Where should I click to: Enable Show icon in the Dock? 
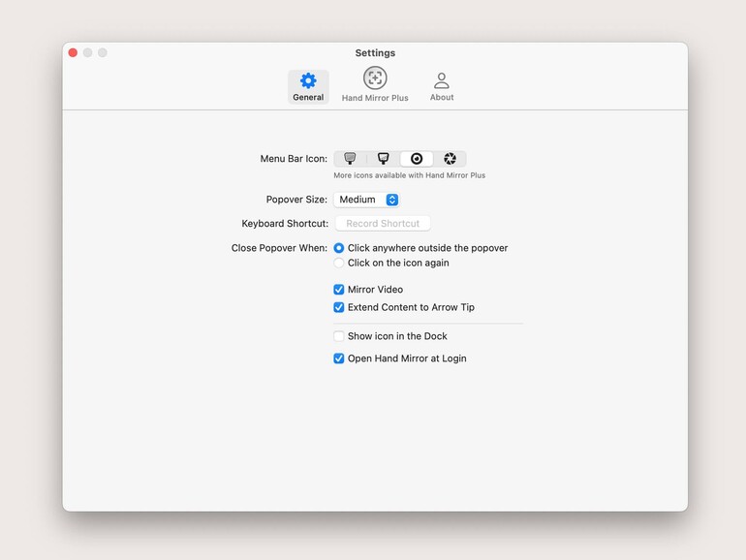tap(339, 336)
